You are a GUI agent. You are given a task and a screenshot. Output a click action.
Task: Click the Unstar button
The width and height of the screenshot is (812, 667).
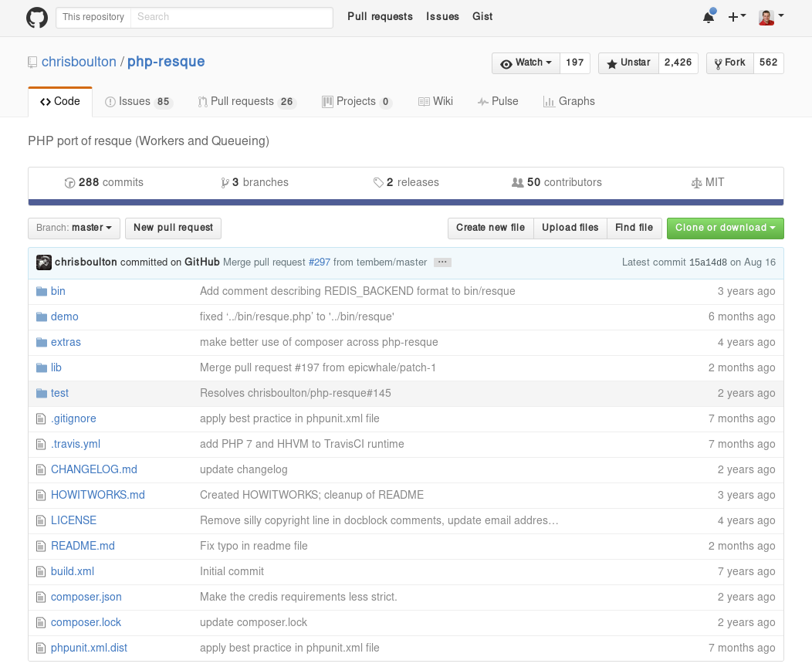pyautogui.click(x=628, y=63)
